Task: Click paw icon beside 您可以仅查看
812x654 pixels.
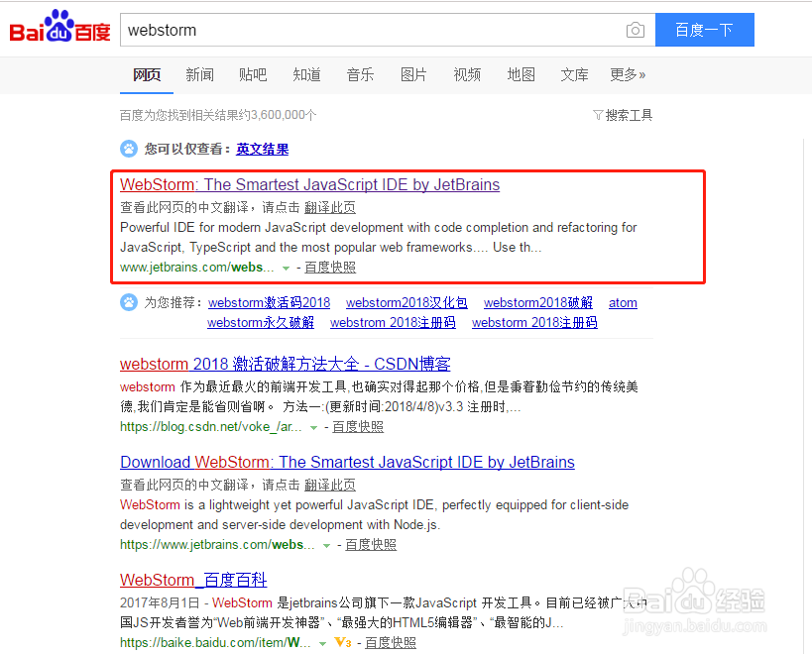Action: click(x=129, y=149)
